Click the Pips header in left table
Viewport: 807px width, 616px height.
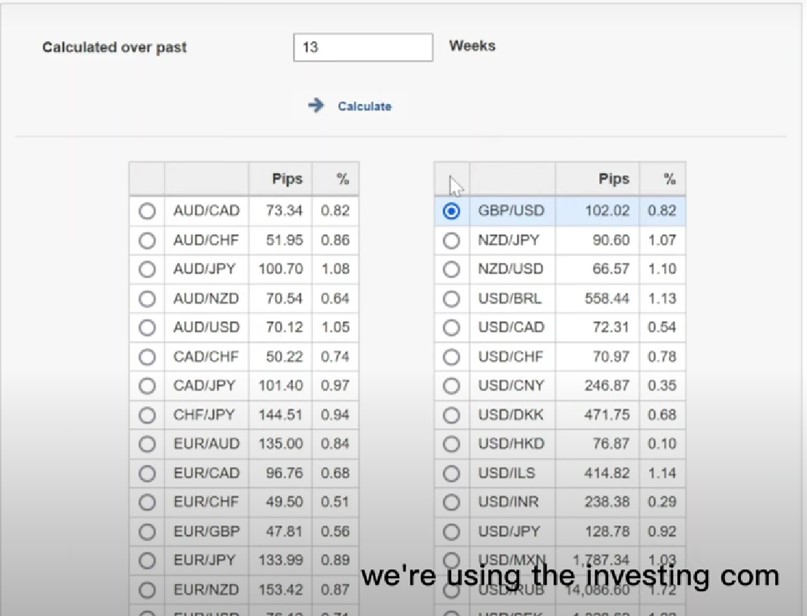(x=287, y=179)
